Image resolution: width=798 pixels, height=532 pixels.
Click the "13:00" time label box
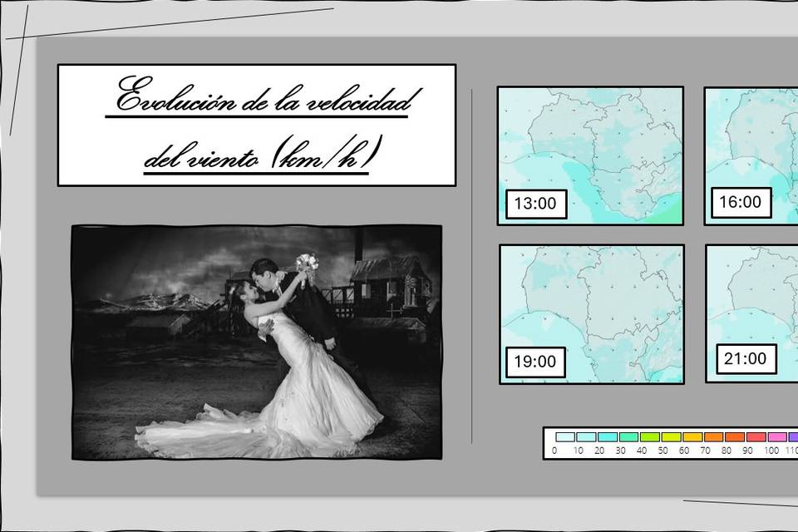coord(536,204)
